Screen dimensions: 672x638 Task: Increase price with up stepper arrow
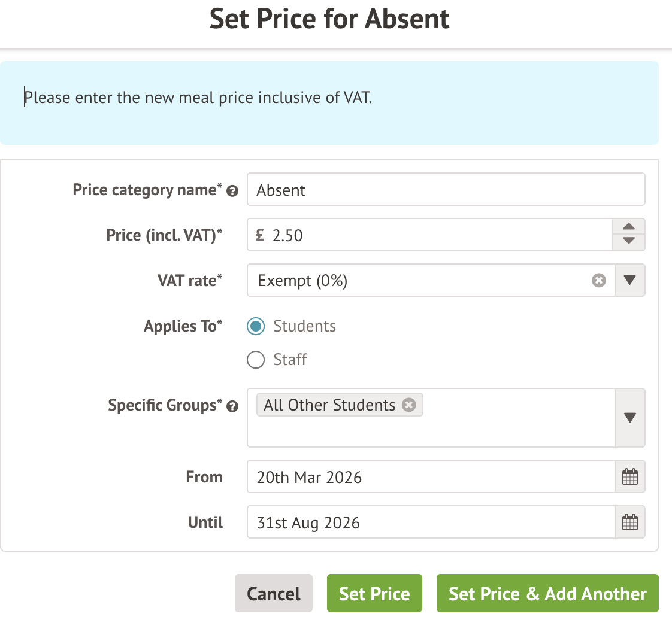[629, 227]
